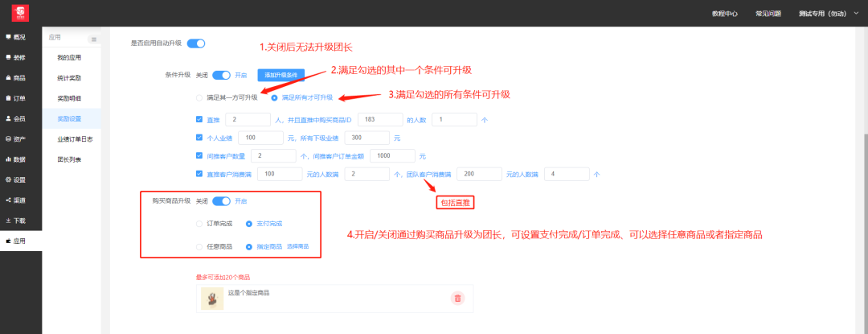
Task: Uncheck the 个人业绩 condition checkbox
Action: click(x=199, y=138)
